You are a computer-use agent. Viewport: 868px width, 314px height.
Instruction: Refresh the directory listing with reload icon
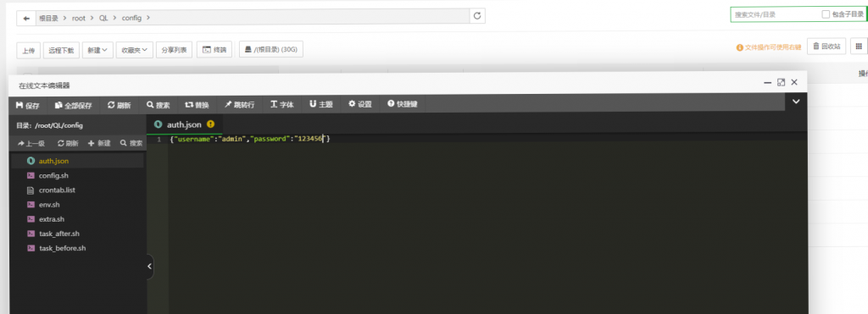pyautogui.click(x=477, y=16)
